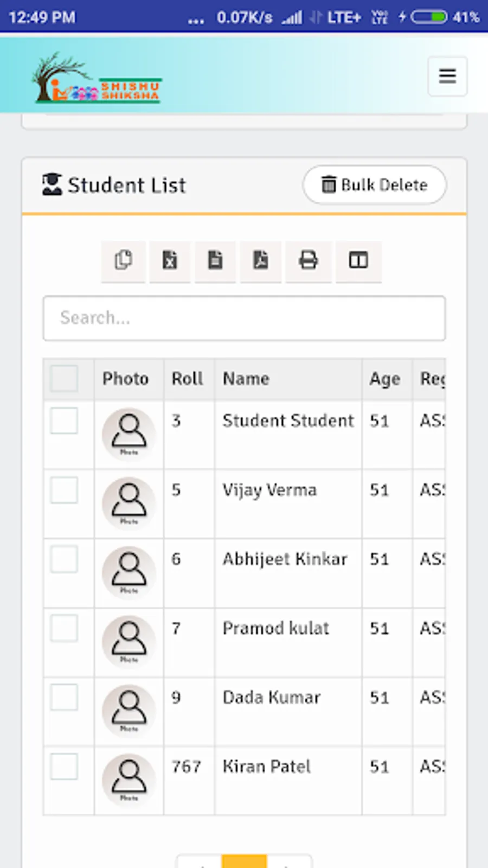Open the hamburger navigation menu

tap(447, 76)
